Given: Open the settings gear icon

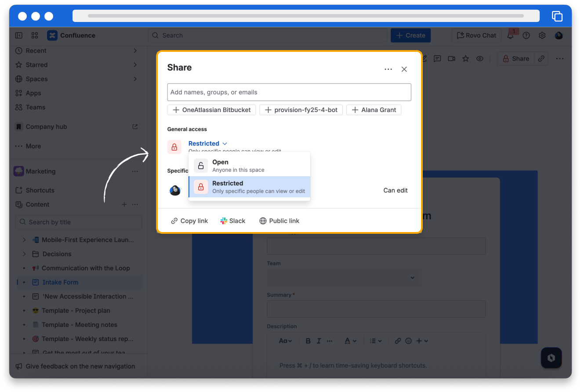Looking at the screenshot, I should point(542,36).
